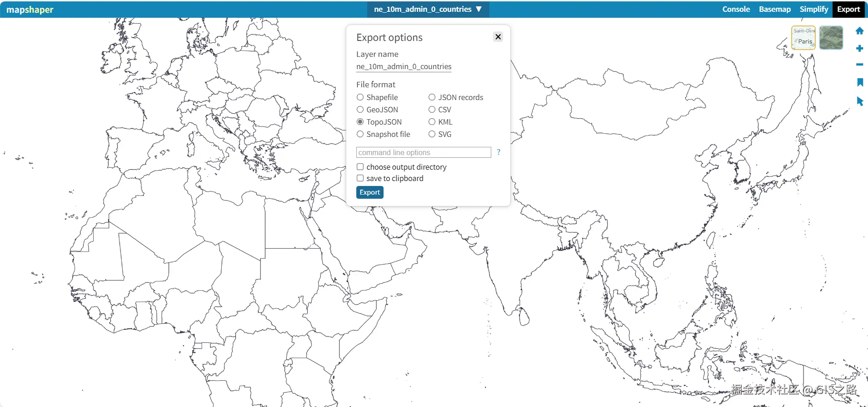868x407 pixels.
Task: Select the GeoJSON format
Action: [360, 110]
